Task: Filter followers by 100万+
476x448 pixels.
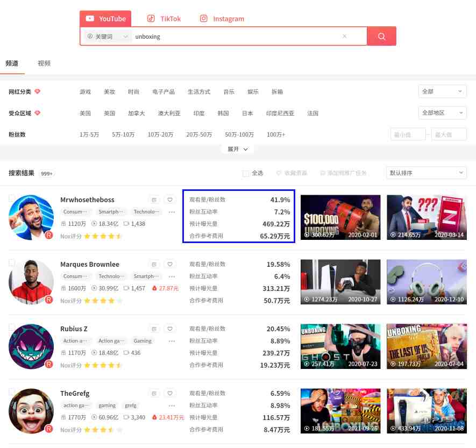Action: (276, 134)
